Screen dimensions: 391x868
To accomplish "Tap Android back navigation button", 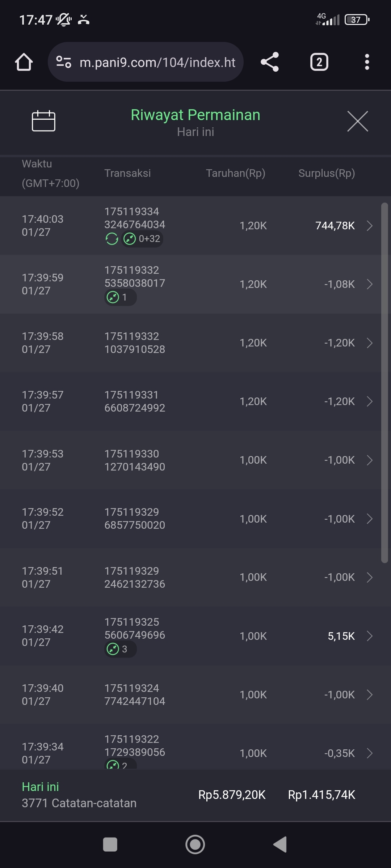I will [280, 844].
